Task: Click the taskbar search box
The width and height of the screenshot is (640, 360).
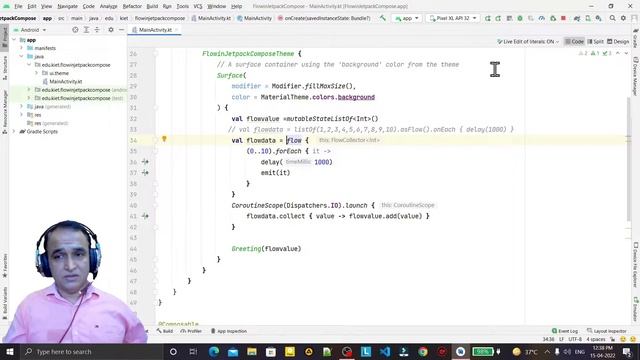Action: click(91, 351)
